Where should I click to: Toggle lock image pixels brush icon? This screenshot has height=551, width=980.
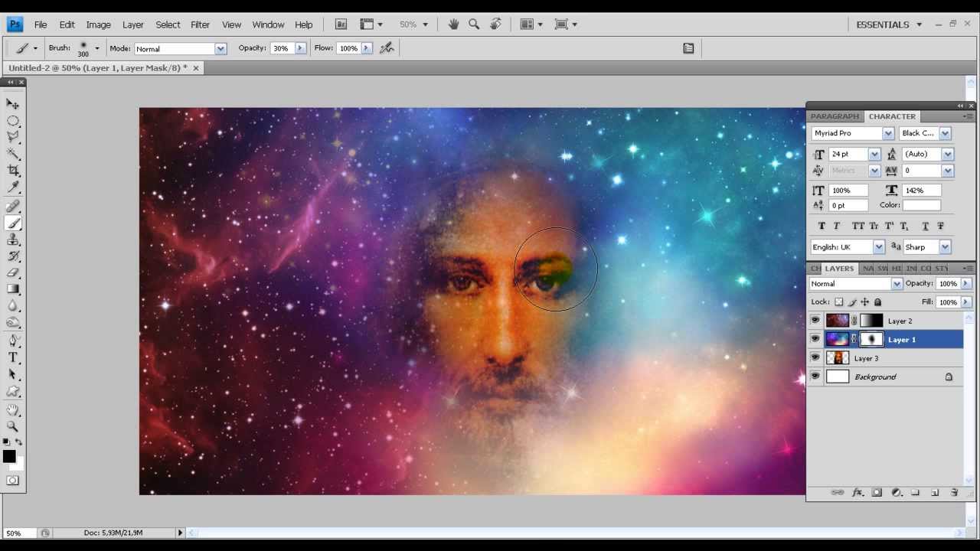[852, 302]
